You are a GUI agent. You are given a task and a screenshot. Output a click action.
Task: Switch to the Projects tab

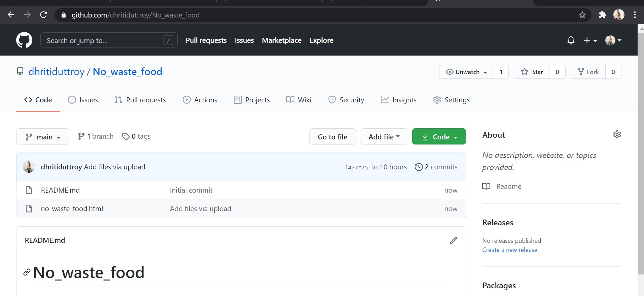coord(252,100)
